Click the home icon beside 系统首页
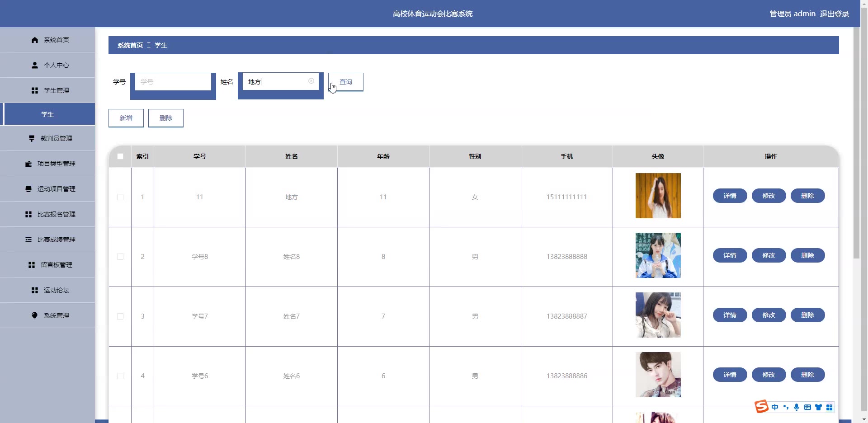 (x=35, y=40)
